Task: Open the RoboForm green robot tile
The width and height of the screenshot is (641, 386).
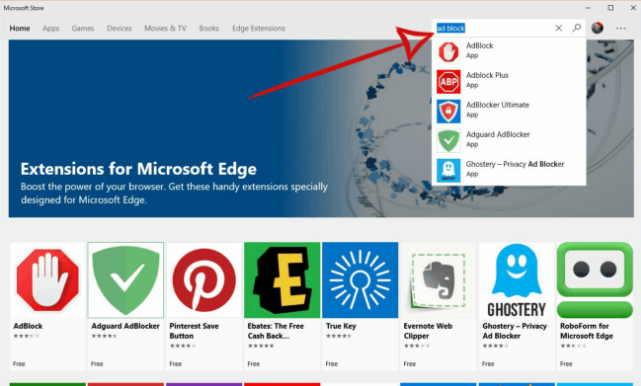Action: click(595, 280)
